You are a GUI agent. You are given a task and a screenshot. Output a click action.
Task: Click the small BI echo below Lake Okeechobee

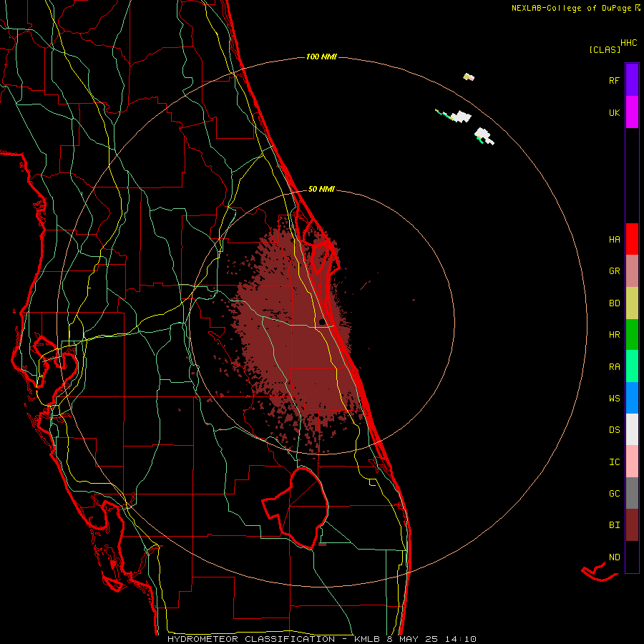(x=323, y=545)
